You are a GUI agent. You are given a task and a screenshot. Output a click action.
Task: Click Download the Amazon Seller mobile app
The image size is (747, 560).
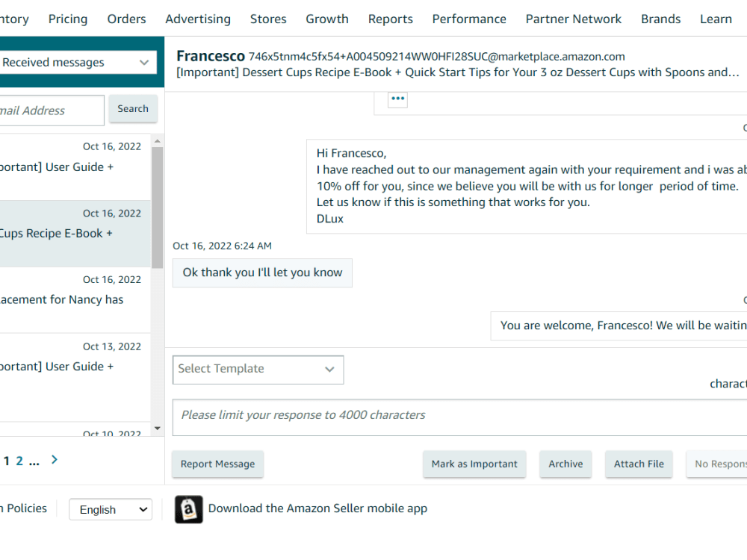[317, 508]
